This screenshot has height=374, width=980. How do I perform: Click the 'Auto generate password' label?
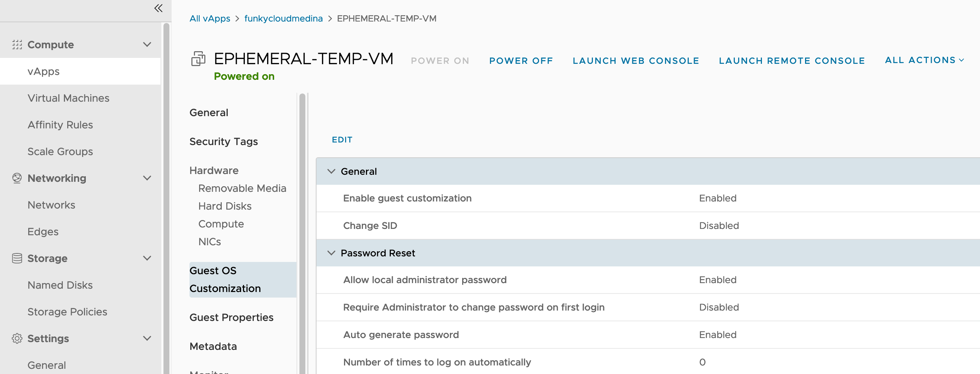point(401,335)
